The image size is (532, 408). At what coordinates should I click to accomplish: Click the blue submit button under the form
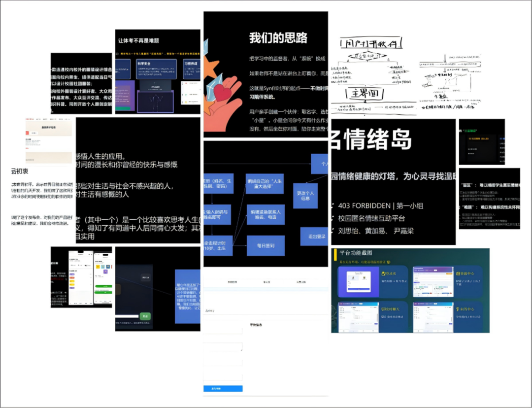[223, 389]
